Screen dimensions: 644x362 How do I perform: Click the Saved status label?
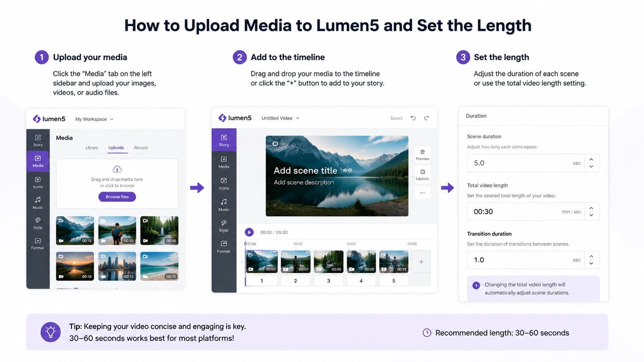[396, 118]
